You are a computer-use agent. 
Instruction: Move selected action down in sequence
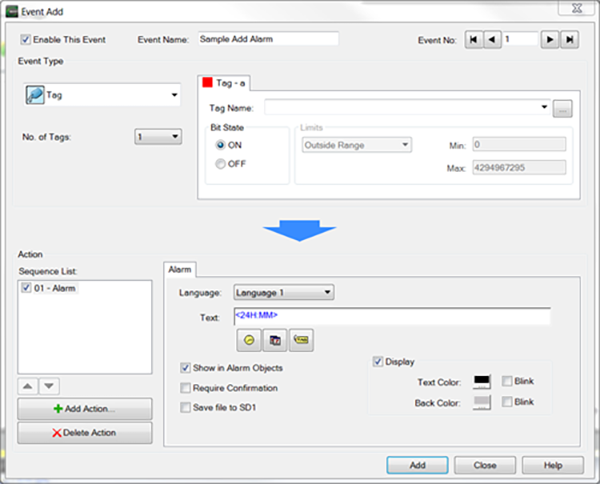coord(49,386)
